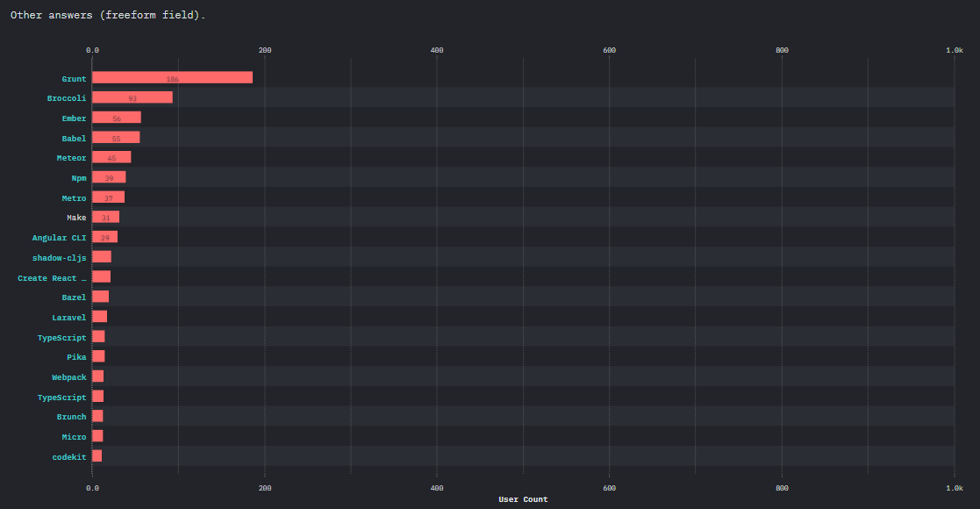
Task: Click the Meteor bar showing 45
Action: click(x=112, y=157)
